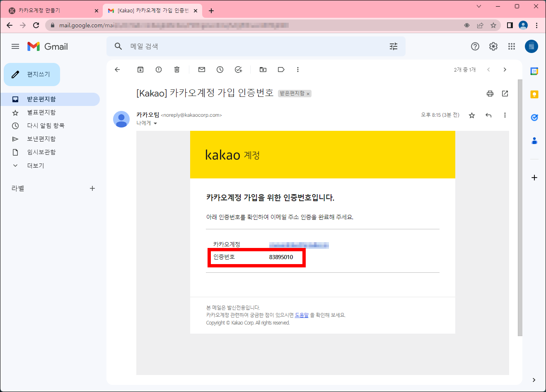The image size is (546, 392).
Task: Open Contacts side panel
Action: [534, 141]
